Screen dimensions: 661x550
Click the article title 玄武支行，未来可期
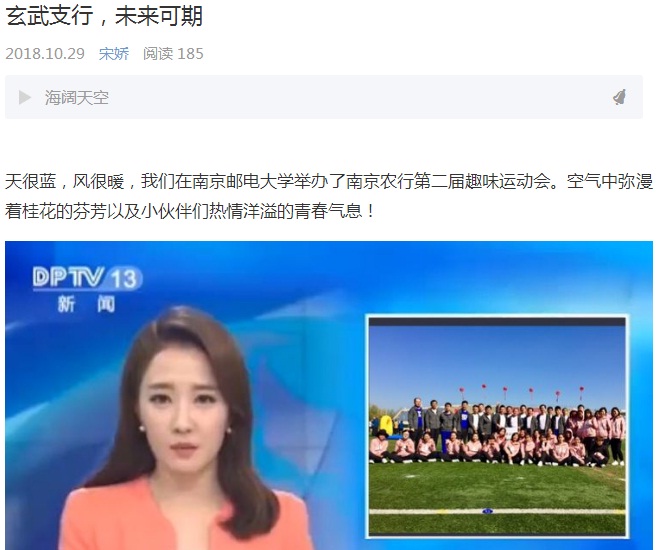[x=104, y=15]
